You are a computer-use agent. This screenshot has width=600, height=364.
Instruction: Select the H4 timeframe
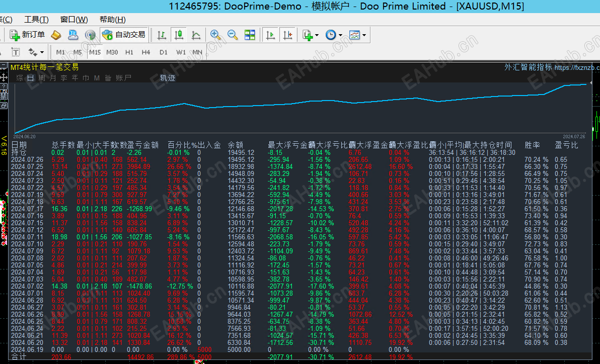(x=146, y=52)
